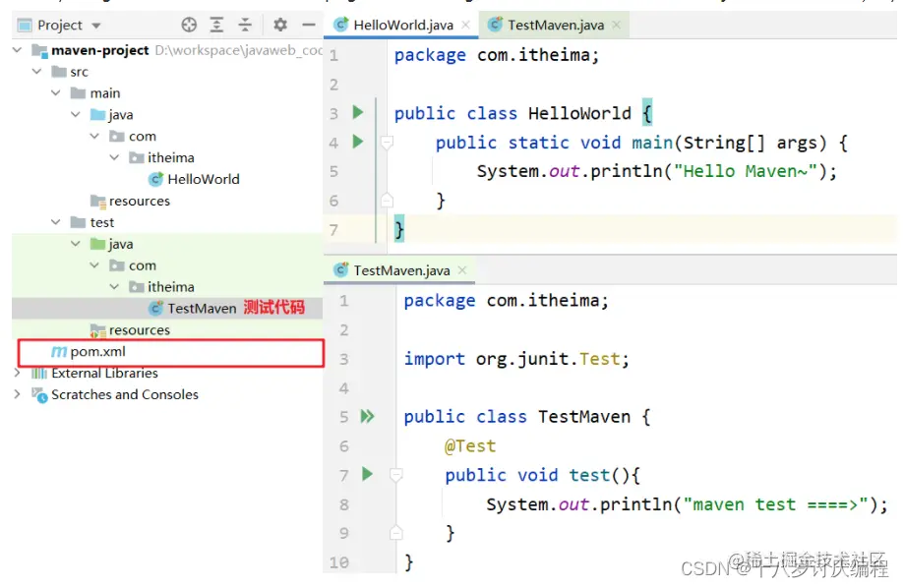Viewport: 904px width, 588px height.
Task: Click the Scratches and Consoles icon
Action: coord(39,395)
